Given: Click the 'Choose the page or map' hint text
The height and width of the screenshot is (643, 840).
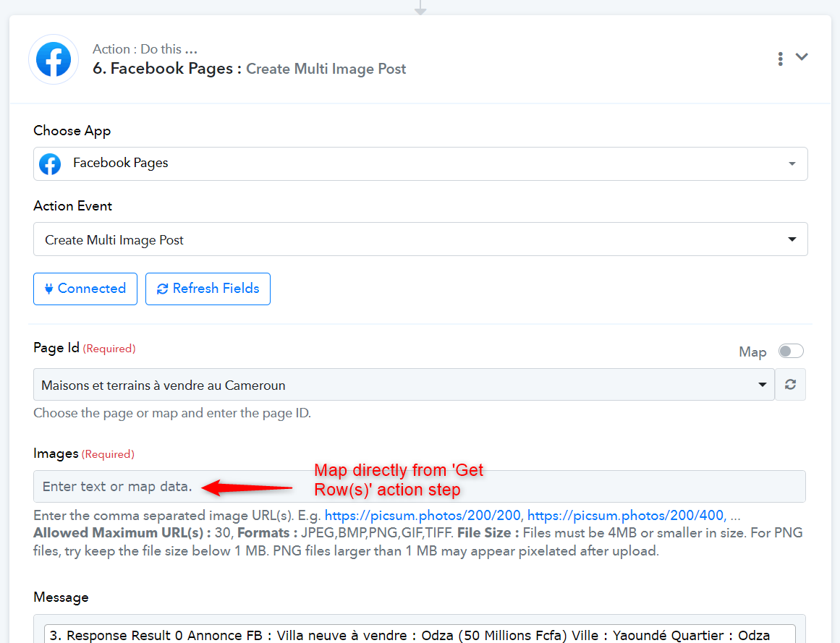Looking at the screenshot, I should [x=172, y=413].
